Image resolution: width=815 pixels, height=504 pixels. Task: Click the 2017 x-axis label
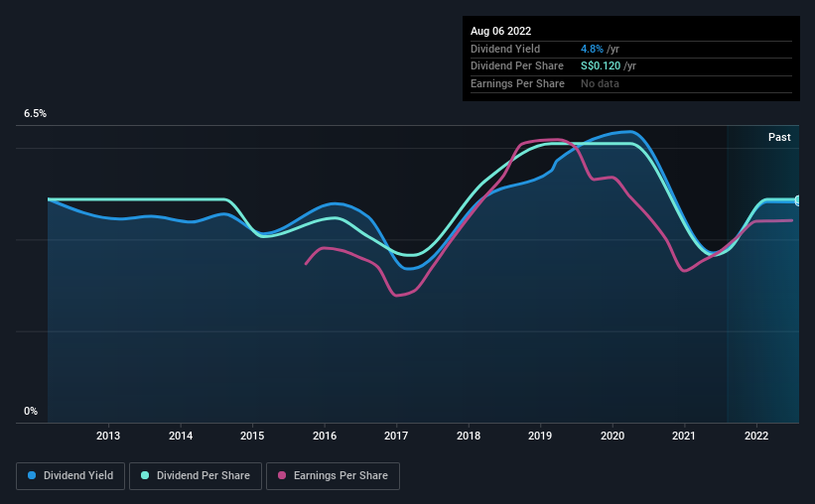point(396,436)
